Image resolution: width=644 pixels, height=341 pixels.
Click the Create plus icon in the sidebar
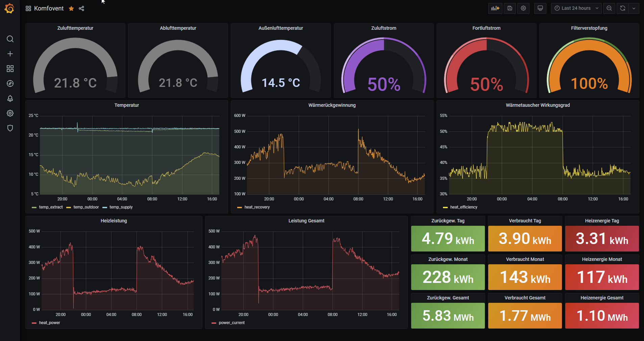pyautogui.click(x=10, y=54)
